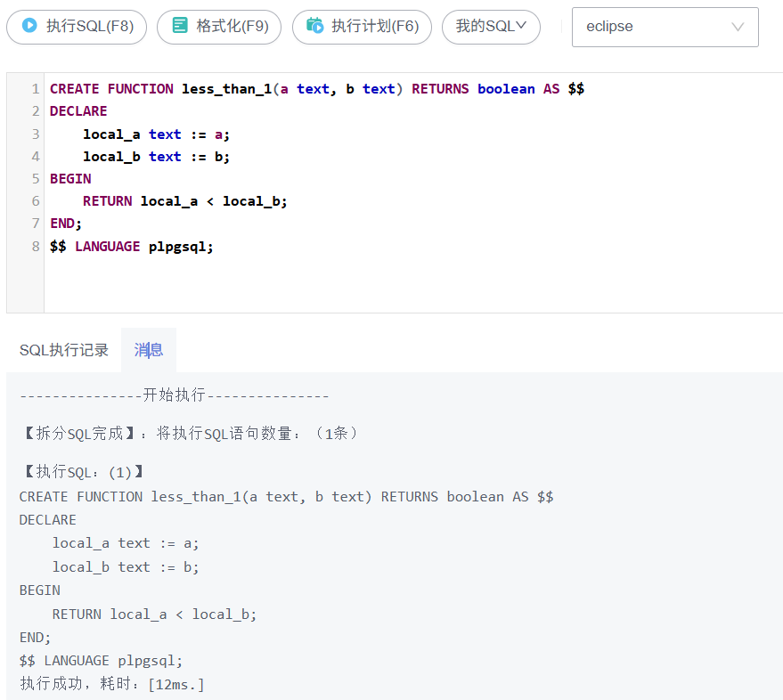Screen dimensions: 783x700
Task: Click CREATE FUNCTION line in message output
Action: (286, 497)
